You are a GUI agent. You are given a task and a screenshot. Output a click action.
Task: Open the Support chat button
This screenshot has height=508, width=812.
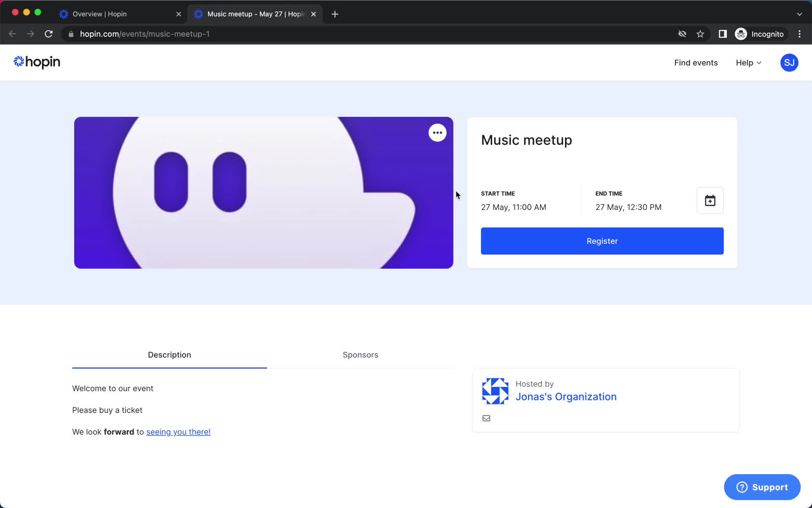[x=762, y=487]
